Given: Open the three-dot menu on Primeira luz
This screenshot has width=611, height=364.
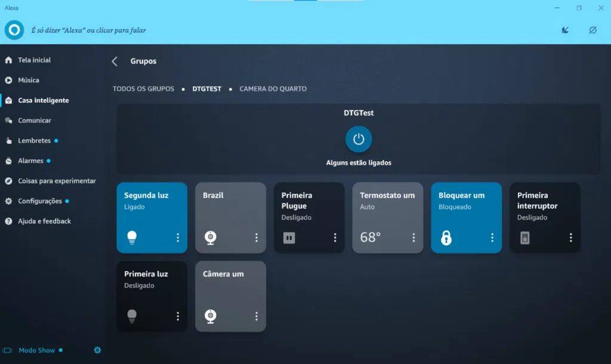Looking at the screenshot, I should (177, 316).
